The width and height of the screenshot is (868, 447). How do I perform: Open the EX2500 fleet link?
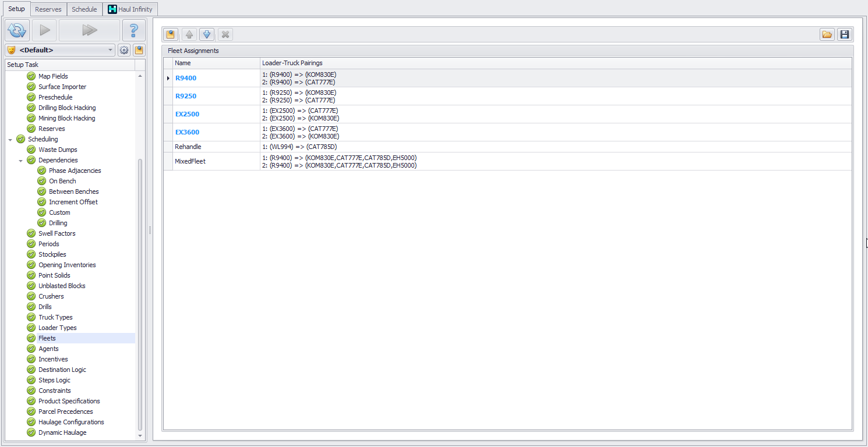tap(187, 114)
